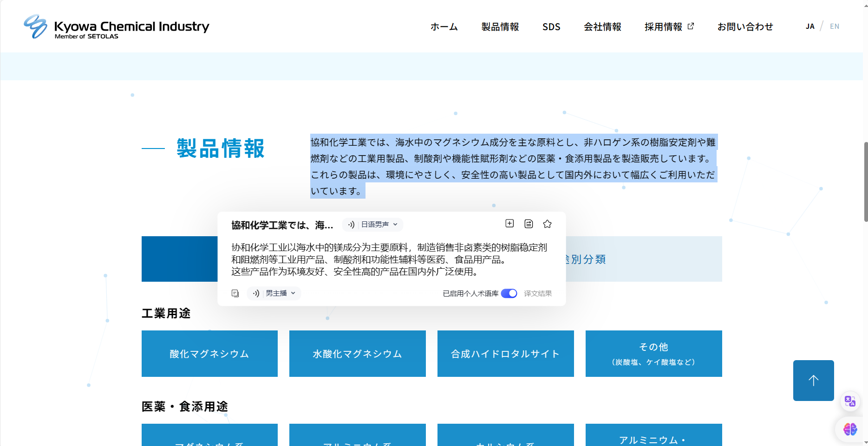Open the 製品情報 navigation menu

point(500,27)
